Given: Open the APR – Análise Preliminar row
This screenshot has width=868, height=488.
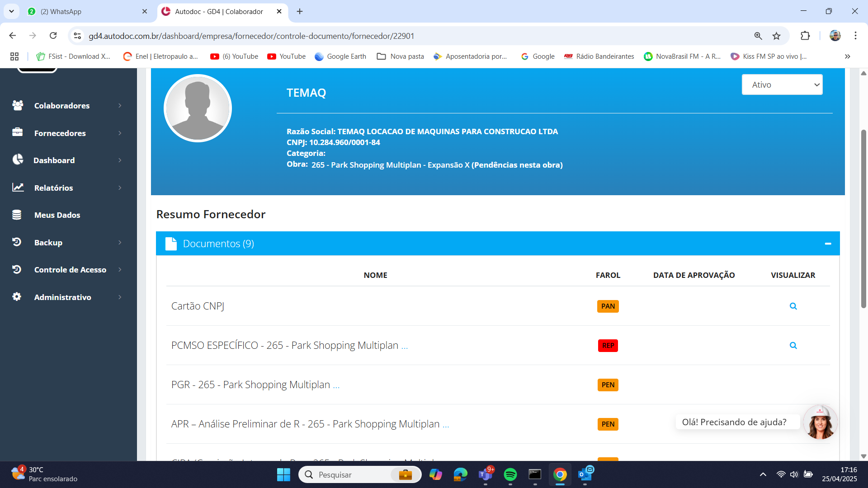Looking at the screenshot, I should [x=498, y=424].
